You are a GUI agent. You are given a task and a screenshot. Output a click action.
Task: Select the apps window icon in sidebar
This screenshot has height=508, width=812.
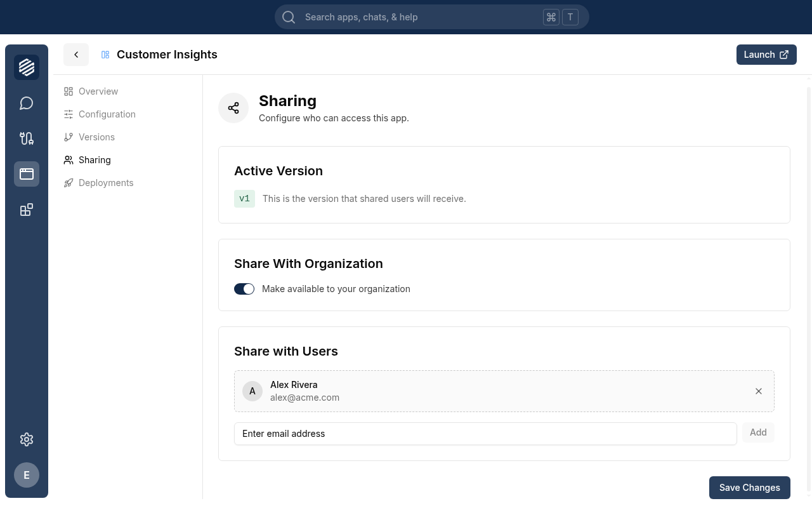(27, 174)
